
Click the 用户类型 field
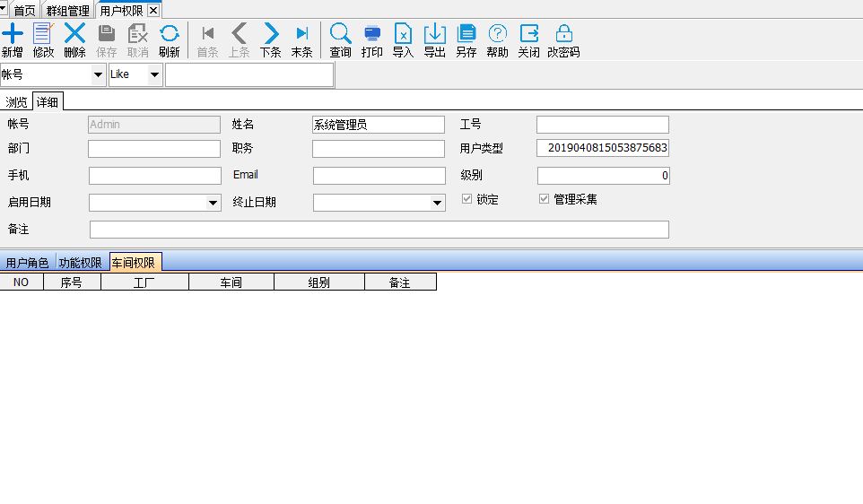(x=603, y=148)
